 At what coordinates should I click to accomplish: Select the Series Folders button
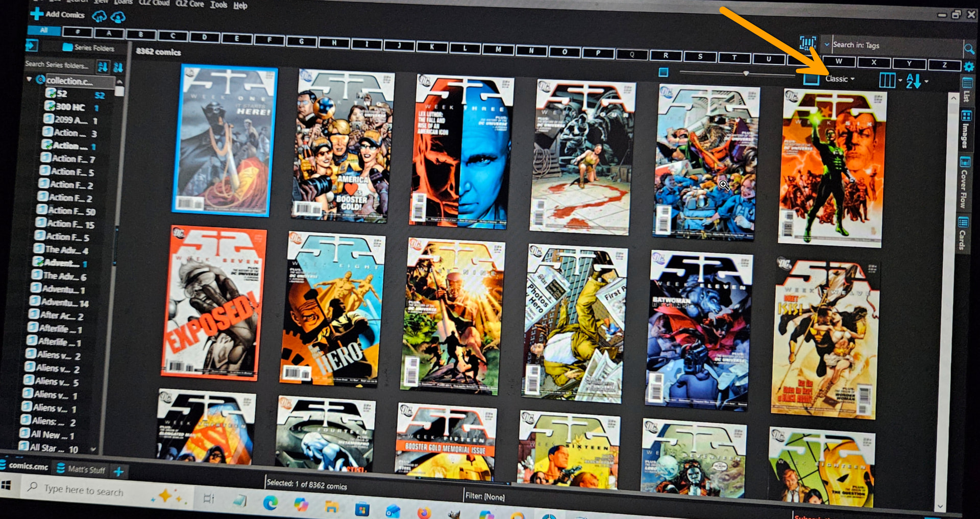pyautogui.click(x=88, y=47)
